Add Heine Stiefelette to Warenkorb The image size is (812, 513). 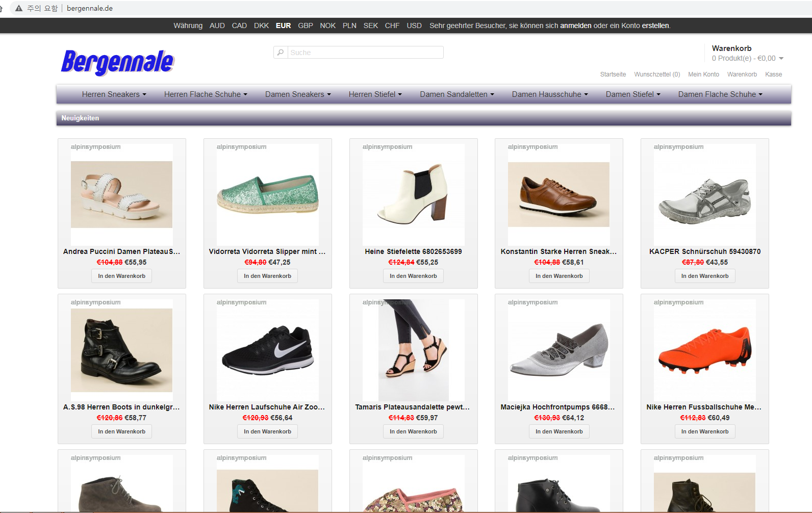[x=413, y=276]
